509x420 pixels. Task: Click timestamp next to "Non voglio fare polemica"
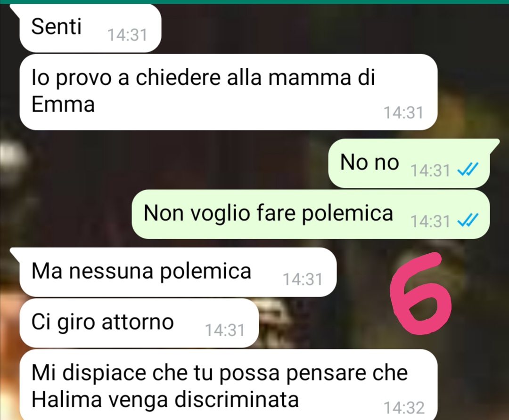pyautogui.click(x=430, y=221)
